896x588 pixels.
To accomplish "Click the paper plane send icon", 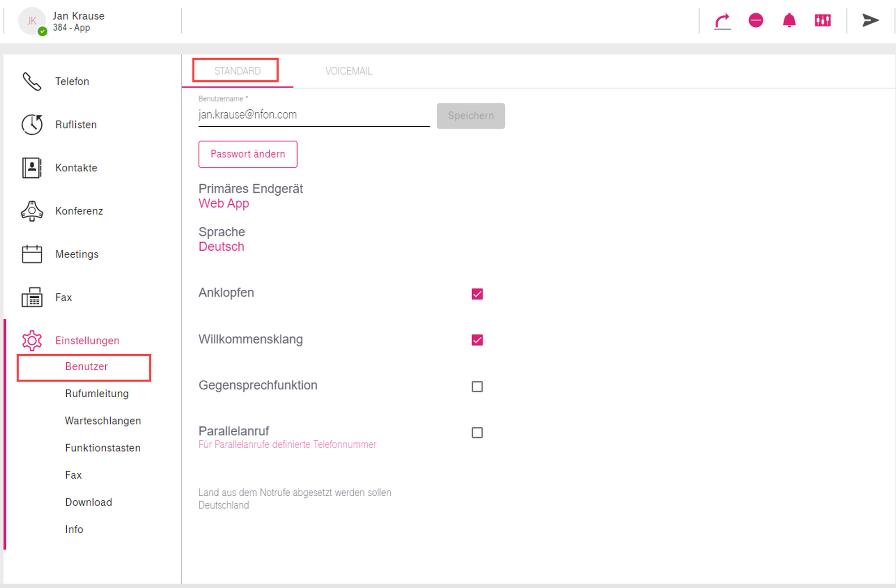I will click(x=870, y=21).
